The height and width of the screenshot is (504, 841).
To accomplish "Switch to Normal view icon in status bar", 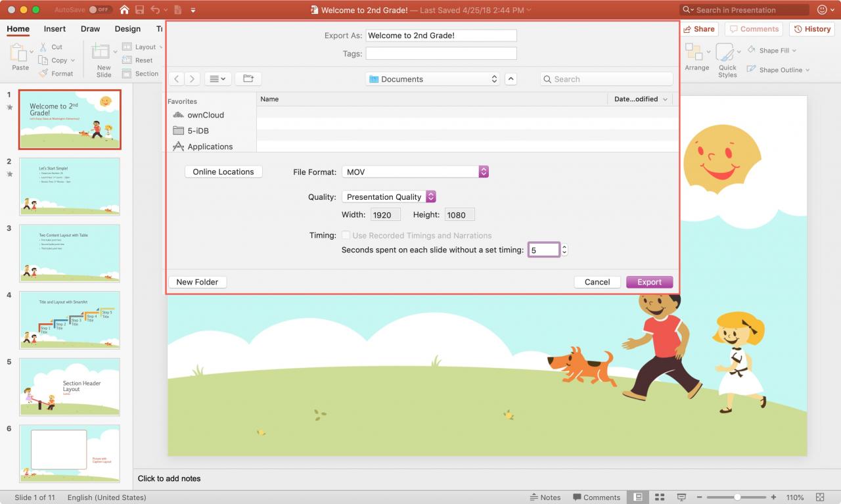I will (637, 497).
